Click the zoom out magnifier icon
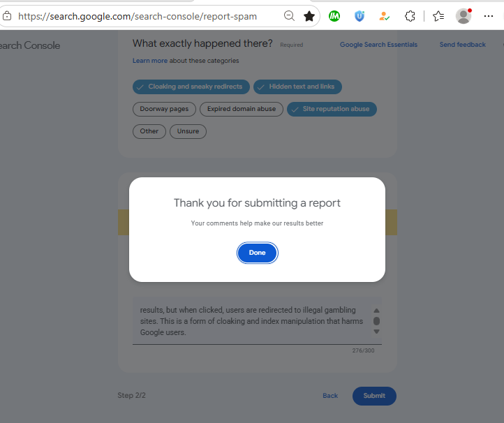This screenshot has height=423, width=504. point(289,16)
